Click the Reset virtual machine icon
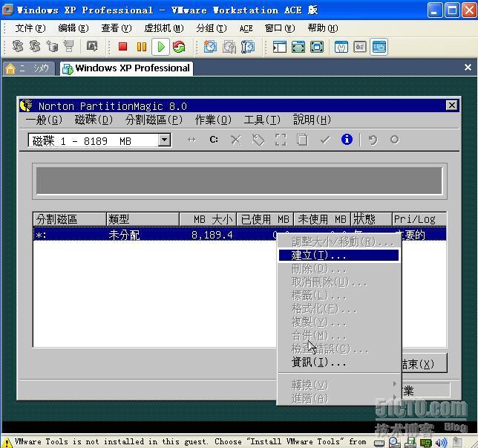 179,47
